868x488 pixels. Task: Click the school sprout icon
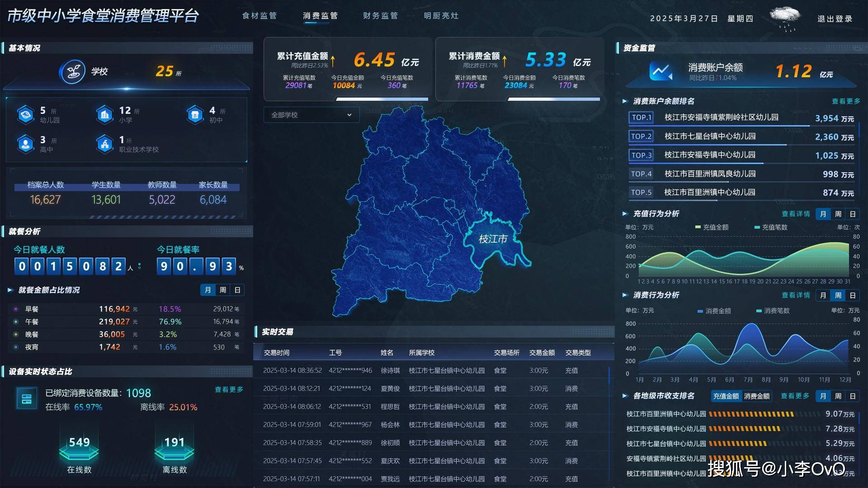coord(72,71)
